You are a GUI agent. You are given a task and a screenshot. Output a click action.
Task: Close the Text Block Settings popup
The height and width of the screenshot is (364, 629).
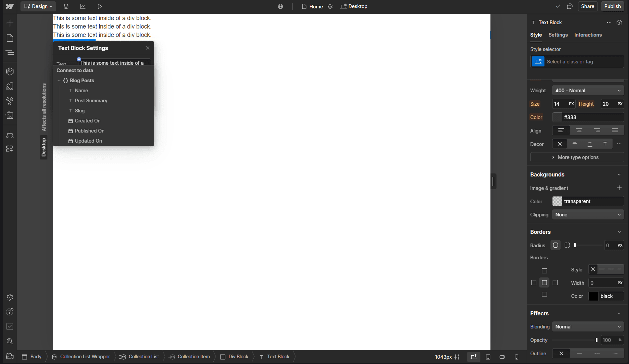click(148, 48)
